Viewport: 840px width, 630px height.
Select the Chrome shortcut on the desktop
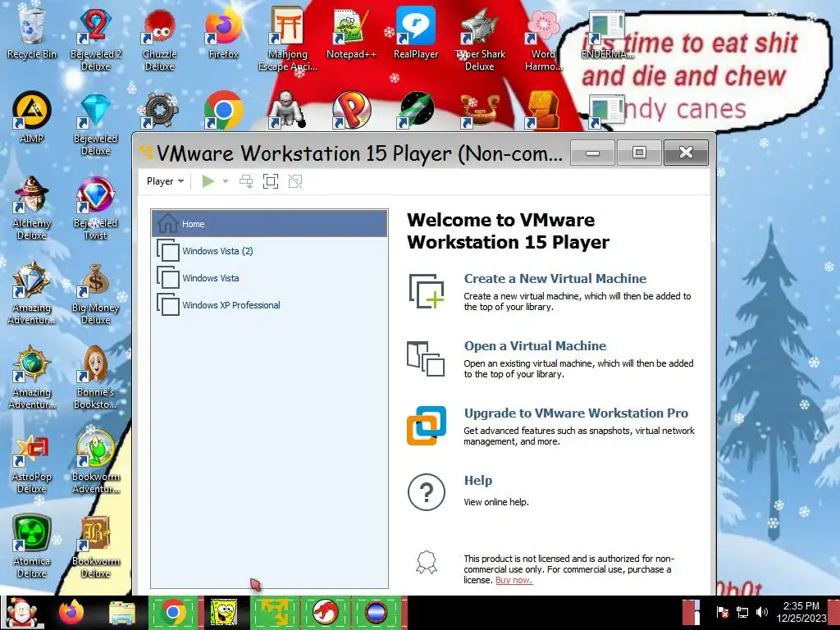(223, 111)
